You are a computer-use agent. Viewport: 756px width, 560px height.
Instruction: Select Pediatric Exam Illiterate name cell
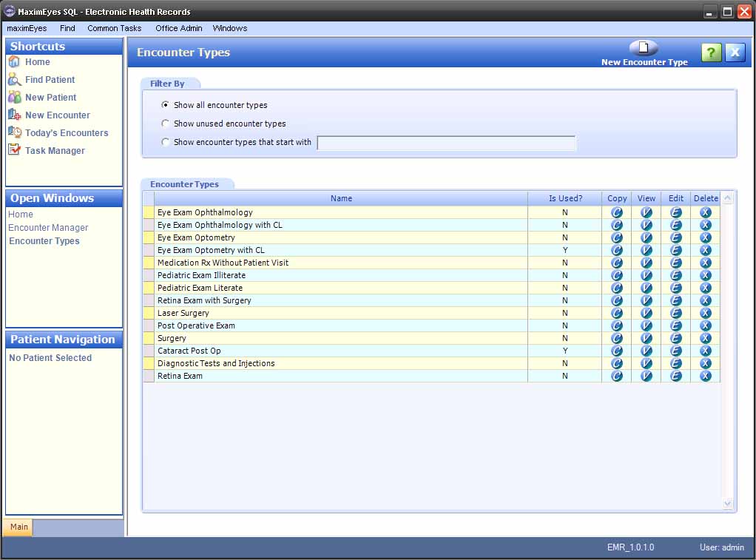click(341, 275)
